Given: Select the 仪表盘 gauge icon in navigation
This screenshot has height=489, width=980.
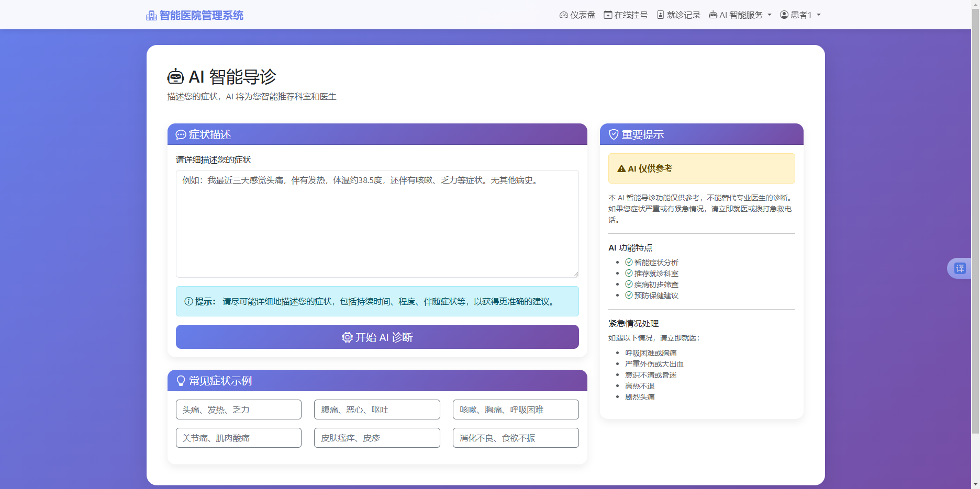Looking at the screenshot, I should pos(563,15).
